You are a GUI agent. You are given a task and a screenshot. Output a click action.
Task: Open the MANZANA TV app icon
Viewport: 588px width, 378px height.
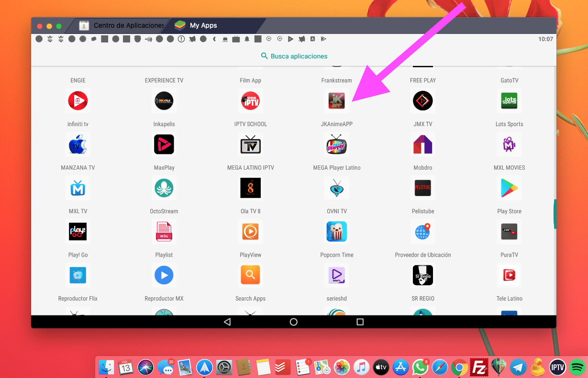[78, 144]
